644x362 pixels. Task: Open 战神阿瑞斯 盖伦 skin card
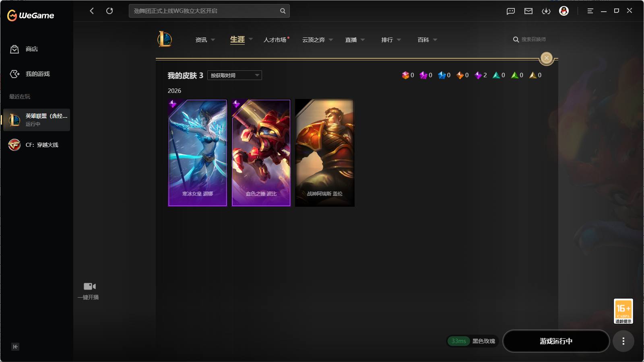[x=325, y=153]
